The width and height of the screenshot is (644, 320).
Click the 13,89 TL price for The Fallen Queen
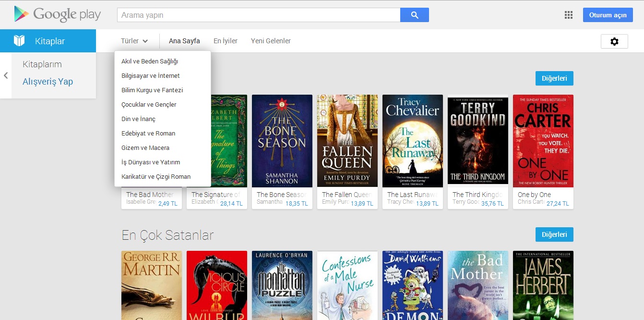362,204
